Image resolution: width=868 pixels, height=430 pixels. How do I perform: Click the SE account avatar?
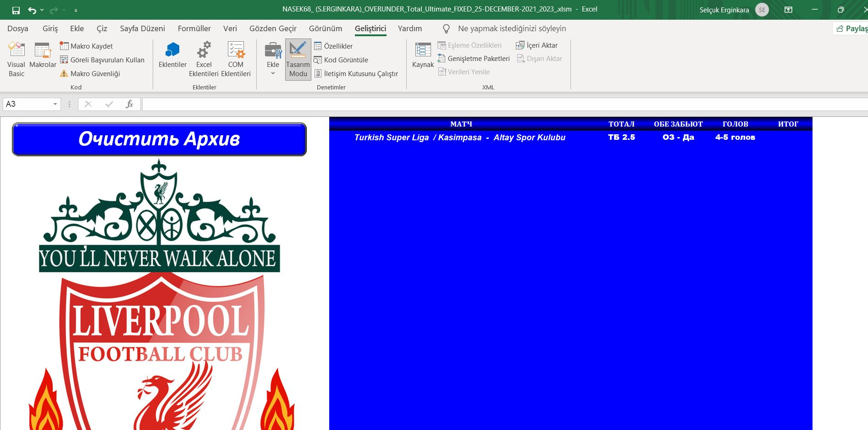[x=762, y=10]
